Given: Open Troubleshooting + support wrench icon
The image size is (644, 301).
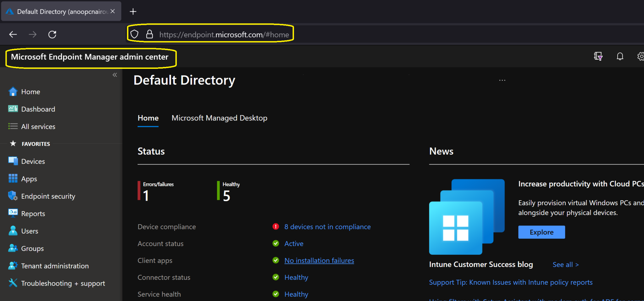Looking at the screenshot, I should 13,283.
